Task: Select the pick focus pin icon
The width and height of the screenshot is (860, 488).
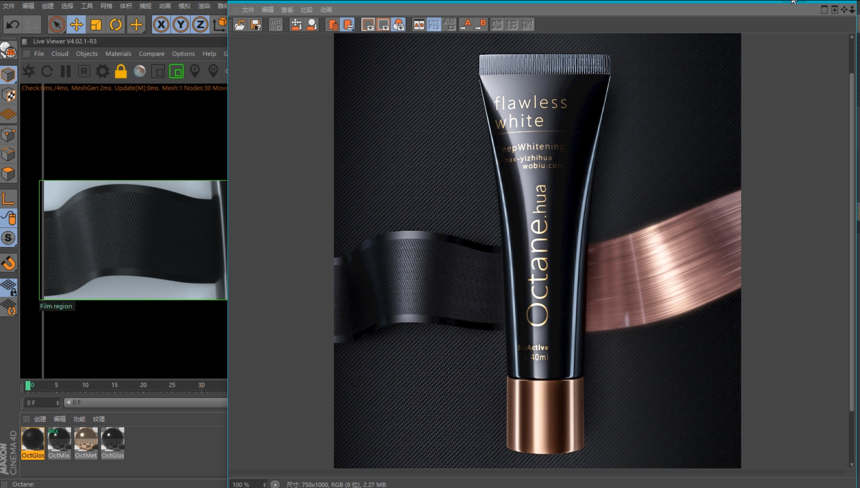Action: pos(195,71)
